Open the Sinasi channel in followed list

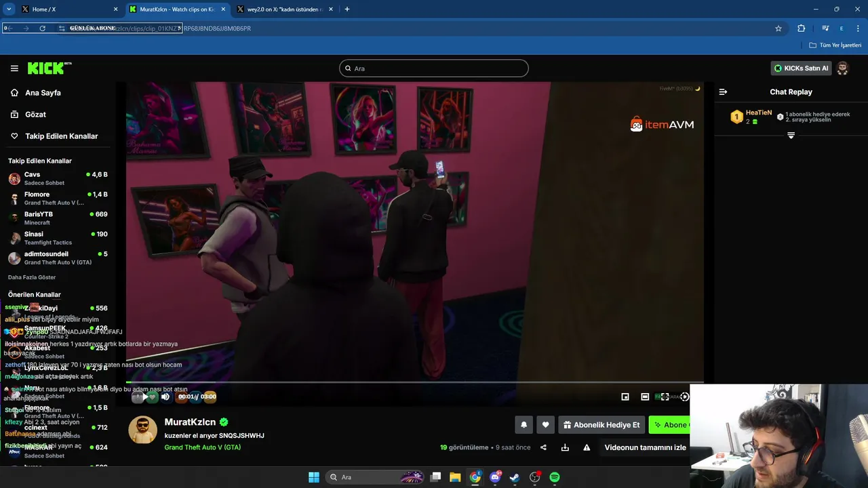coord(58,238)
